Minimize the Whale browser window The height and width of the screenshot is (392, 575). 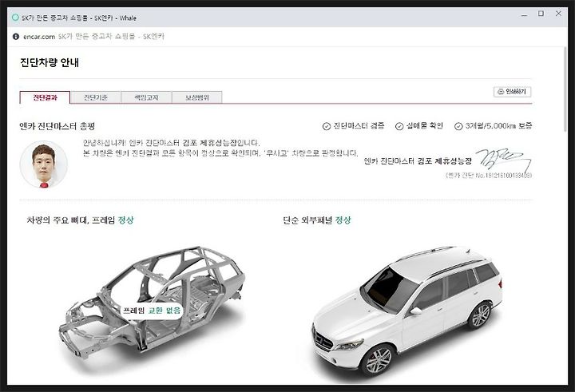pos(525,15)
